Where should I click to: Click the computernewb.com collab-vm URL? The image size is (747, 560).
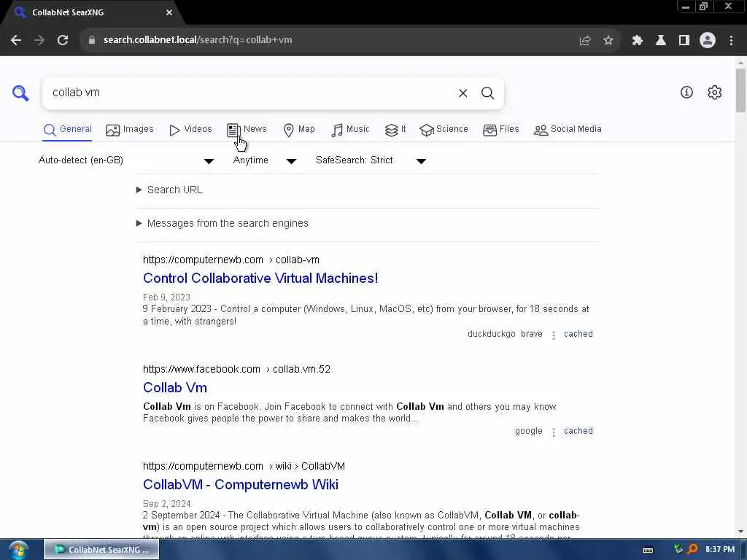(231, 260)
